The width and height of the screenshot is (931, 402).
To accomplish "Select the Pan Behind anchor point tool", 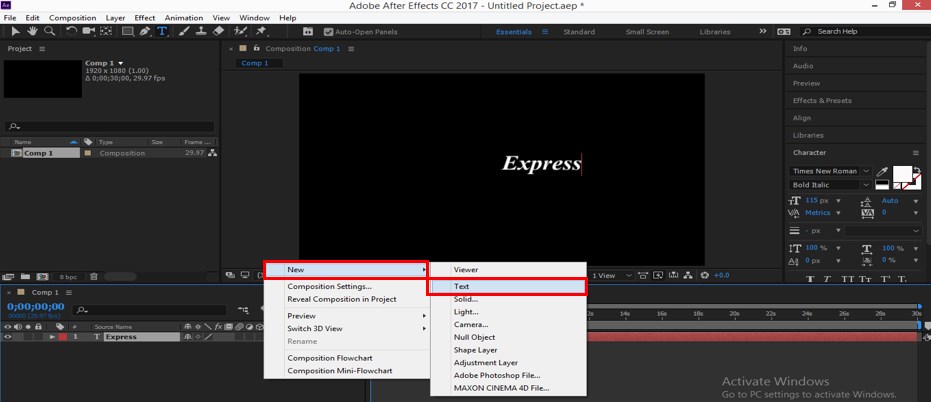I will [x=106, y=31].
